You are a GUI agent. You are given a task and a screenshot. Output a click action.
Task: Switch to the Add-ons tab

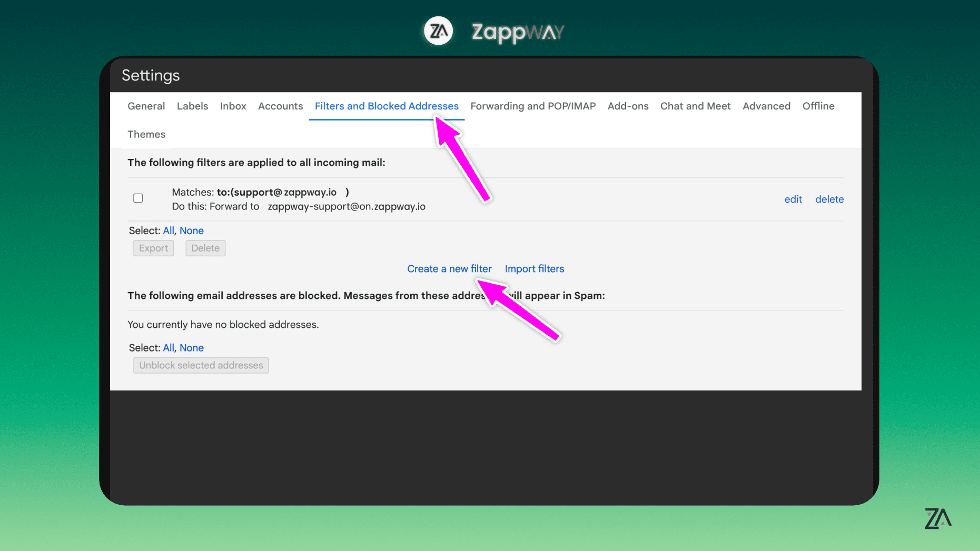628,106
